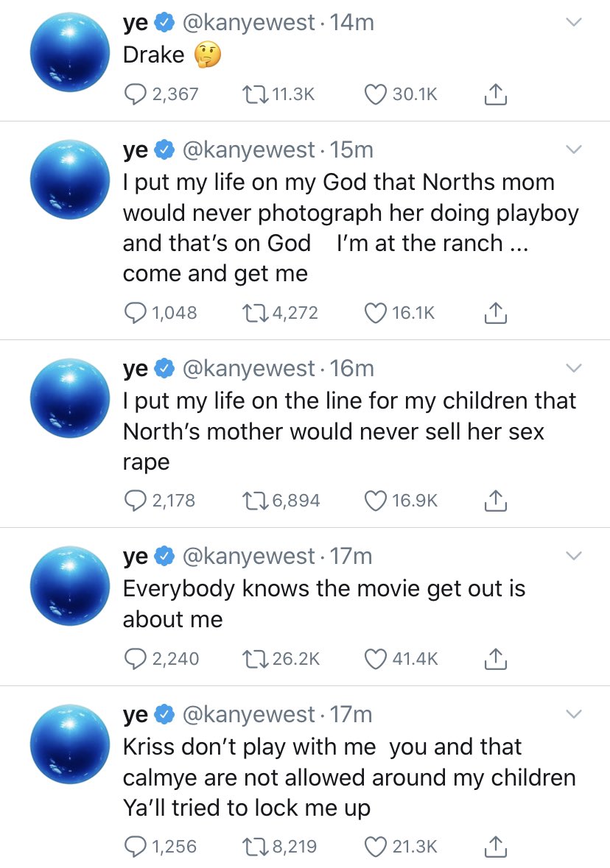This screenshot has width=610, height=868.
Task: Open options chevron on the 14m tweet
Action: click(574, 23)
